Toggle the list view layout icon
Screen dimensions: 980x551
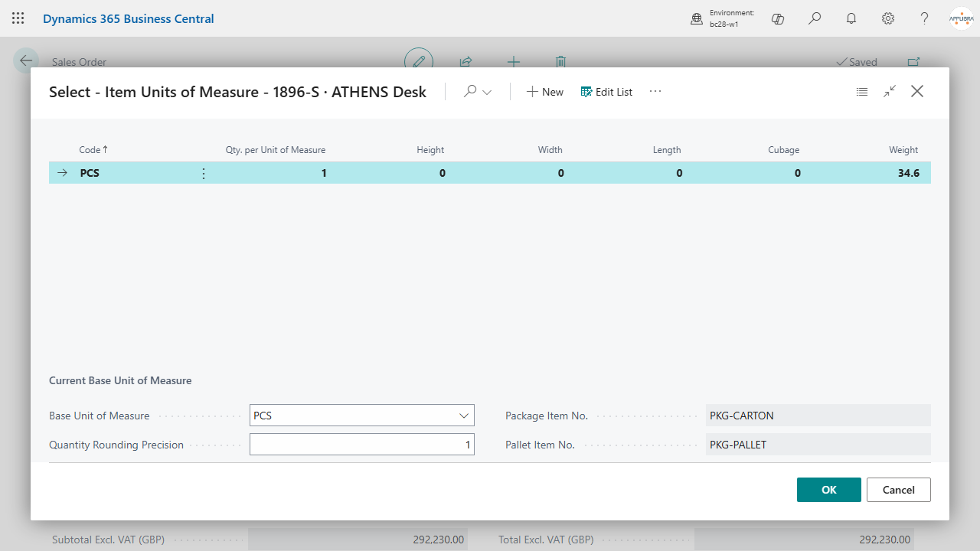(x=862, y=92)
